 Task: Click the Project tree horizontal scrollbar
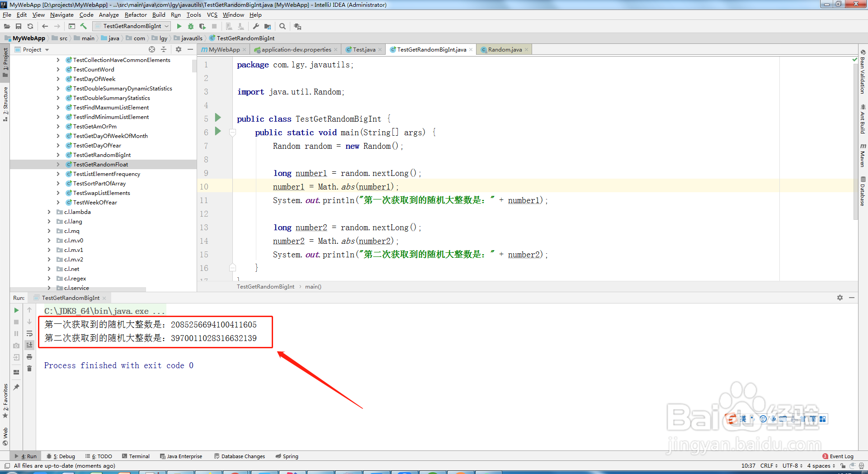tap(78, 289)
